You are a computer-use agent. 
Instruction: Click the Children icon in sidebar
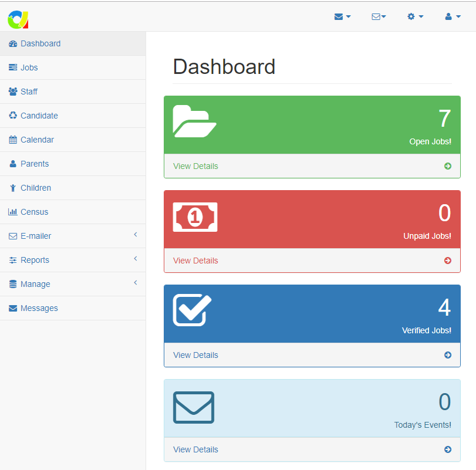tap(13, 188)
